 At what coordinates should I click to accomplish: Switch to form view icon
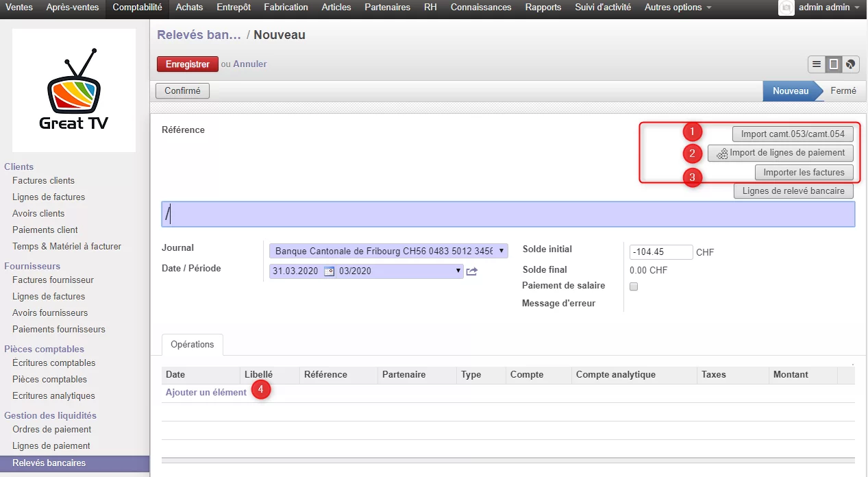coord(834,64)
